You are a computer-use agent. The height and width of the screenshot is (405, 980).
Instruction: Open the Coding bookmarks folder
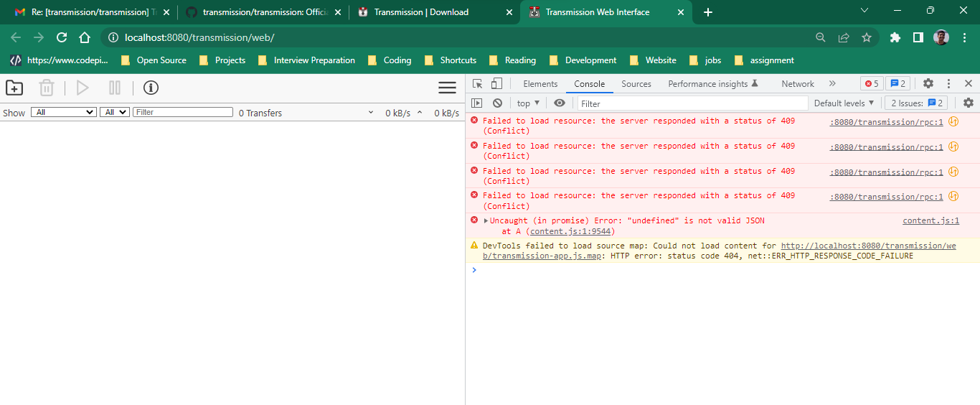[x=389, y=60]
